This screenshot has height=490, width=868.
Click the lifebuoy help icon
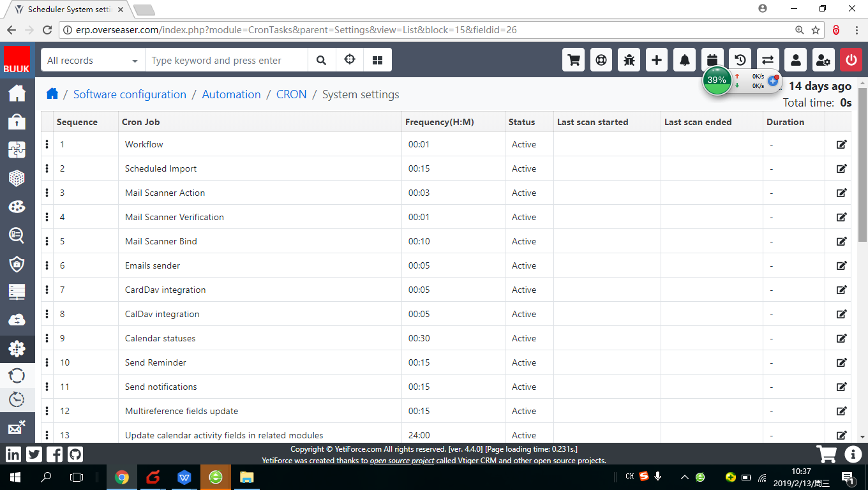(x=601, y=60)
